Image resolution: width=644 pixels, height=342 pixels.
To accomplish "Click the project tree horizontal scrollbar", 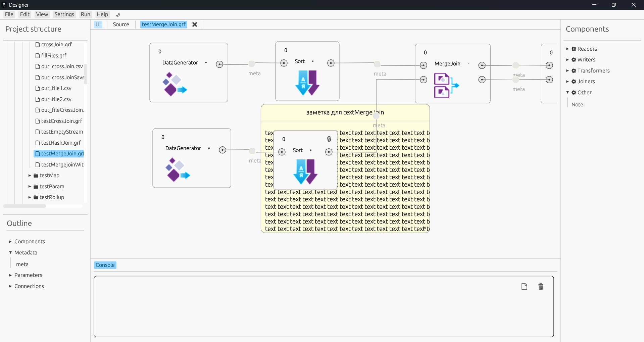I will pyautogui.click(x=24, y=206).
